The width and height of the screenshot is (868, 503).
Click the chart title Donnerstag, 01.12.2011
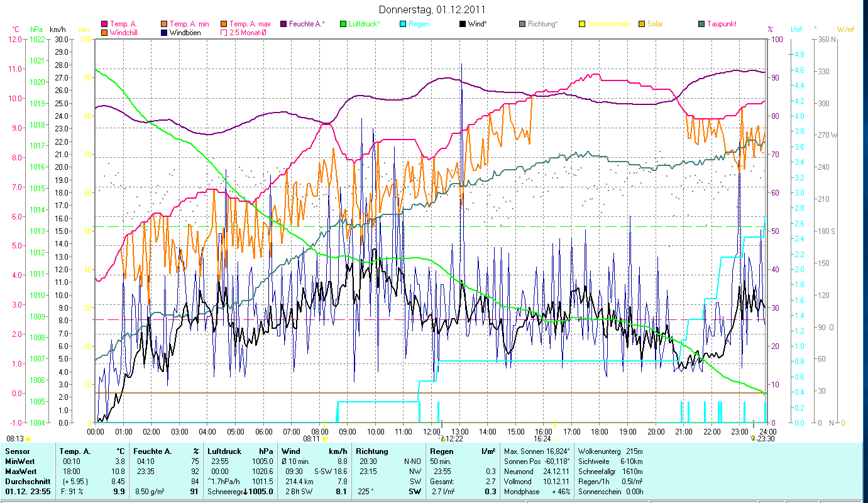pyautogui.click(x=432, y=9)
